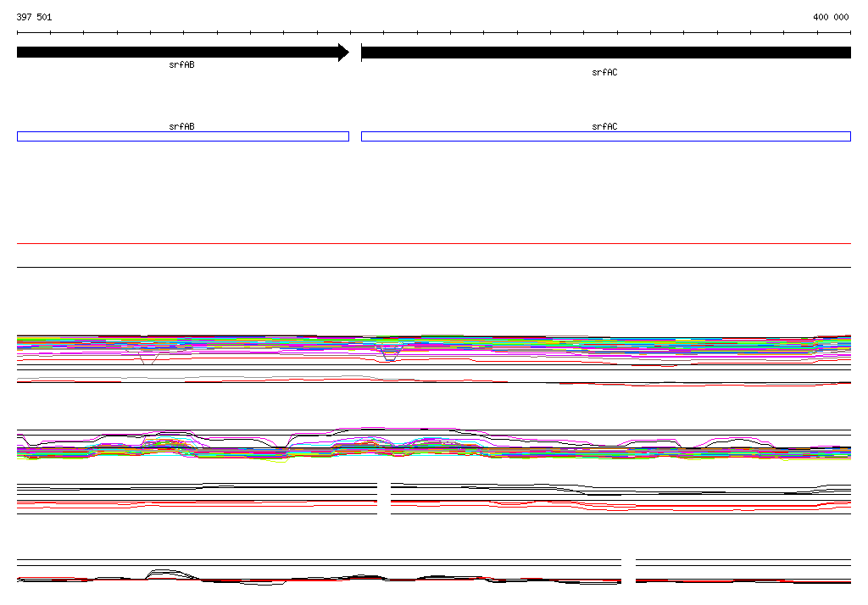The height and width of the screenshot is (605, 868).
Task: Click the srfAC label above the blue box
Action: [x=604, y=126]
